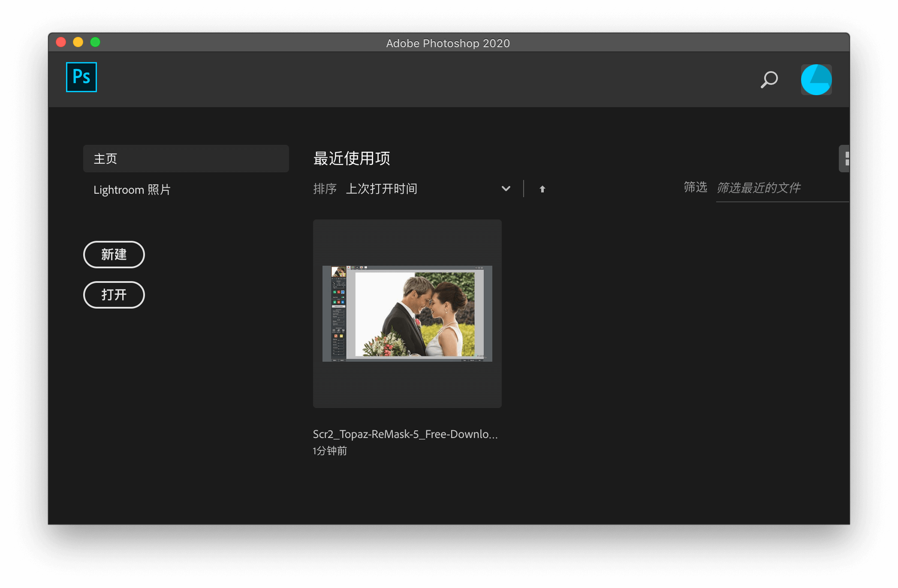898x588 pixels.
Task: Toggle the sort direction arrow
Action: pos(542,189)
